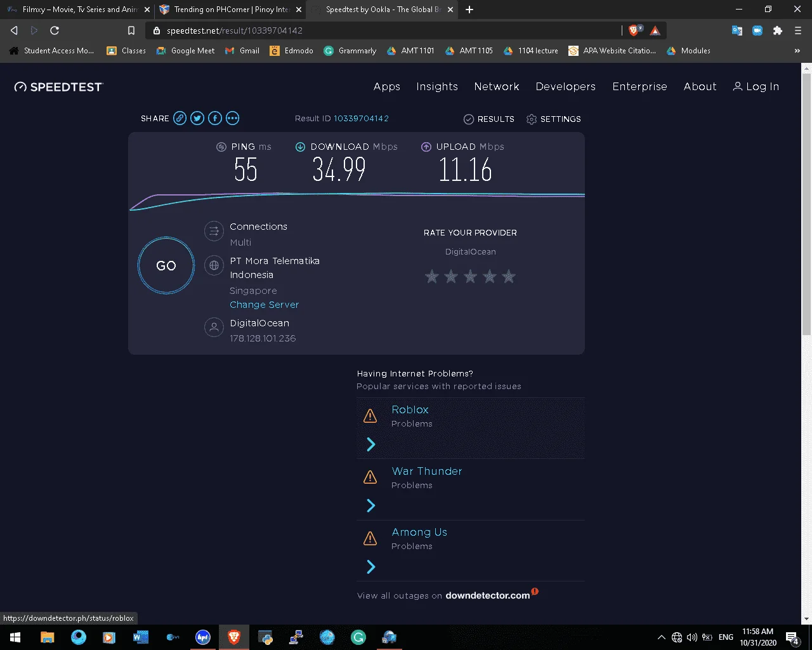Open the About menu
The image size is (812, 650).
[x=700, y=86]
